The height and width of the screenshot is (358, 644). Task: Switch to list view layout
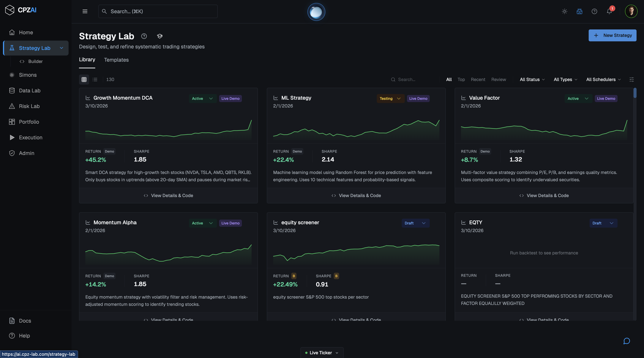pos(95,80)
